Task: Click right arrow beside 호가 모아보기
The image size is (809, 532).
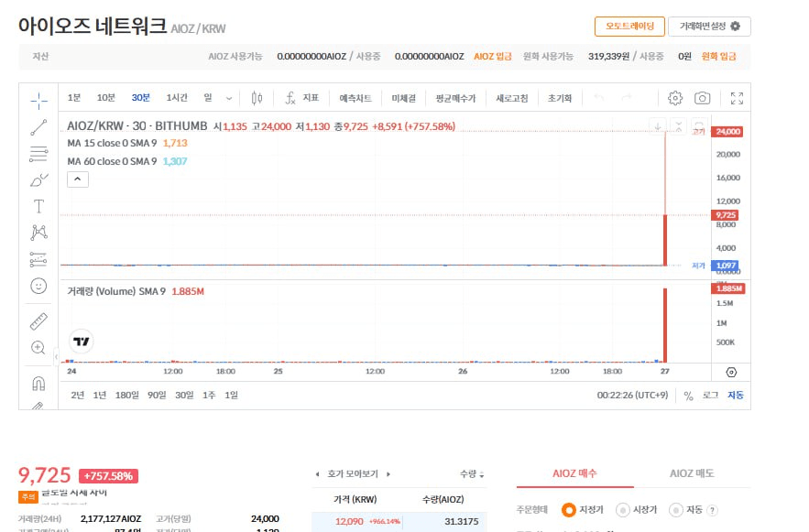Action: (x=388, y=474)
